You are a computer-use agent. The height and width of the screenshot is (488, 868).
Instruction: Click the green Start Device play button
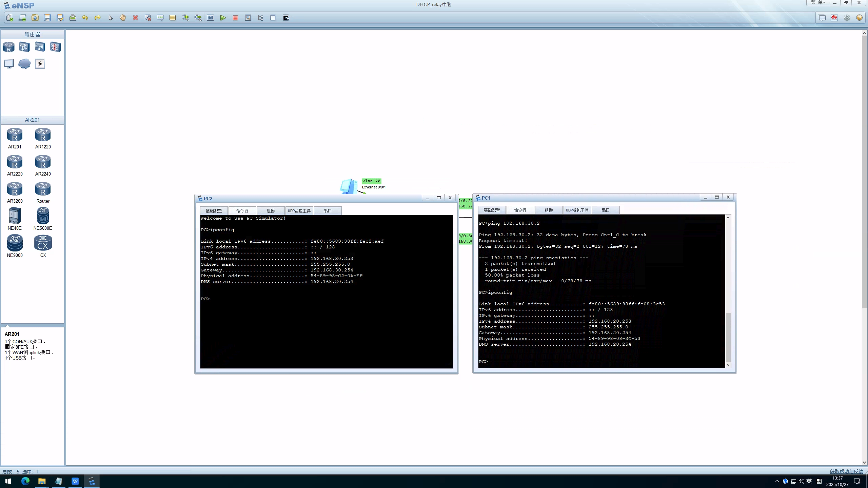click(x=223, y=18)
